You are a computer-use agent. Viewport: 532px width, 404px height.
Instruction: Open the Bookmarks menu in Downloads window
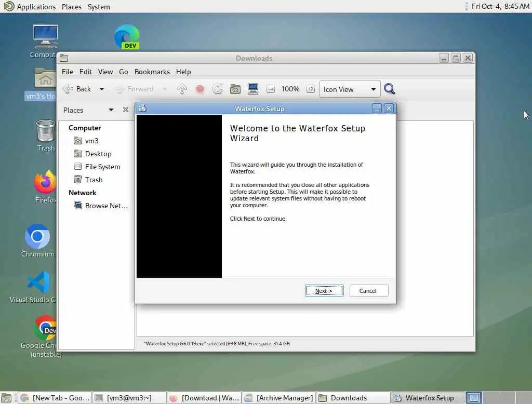click(x=152, y=72)
